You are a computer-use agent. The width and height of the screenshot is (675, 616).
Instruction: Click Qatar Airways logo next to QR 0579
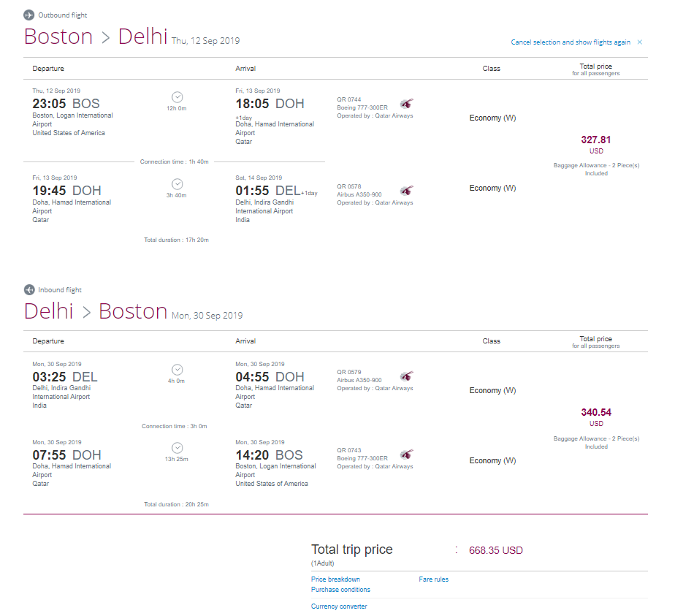tap(406, 376)
